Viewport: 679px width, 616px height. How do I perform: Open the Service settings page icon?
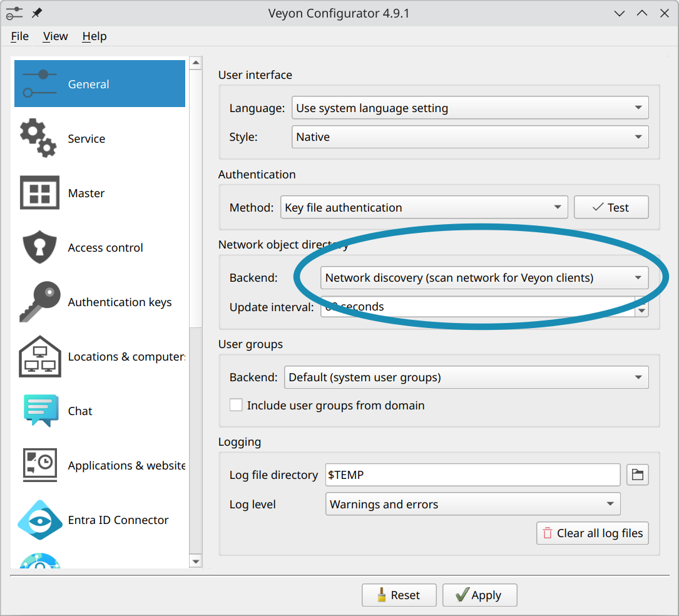click(39, 139)
